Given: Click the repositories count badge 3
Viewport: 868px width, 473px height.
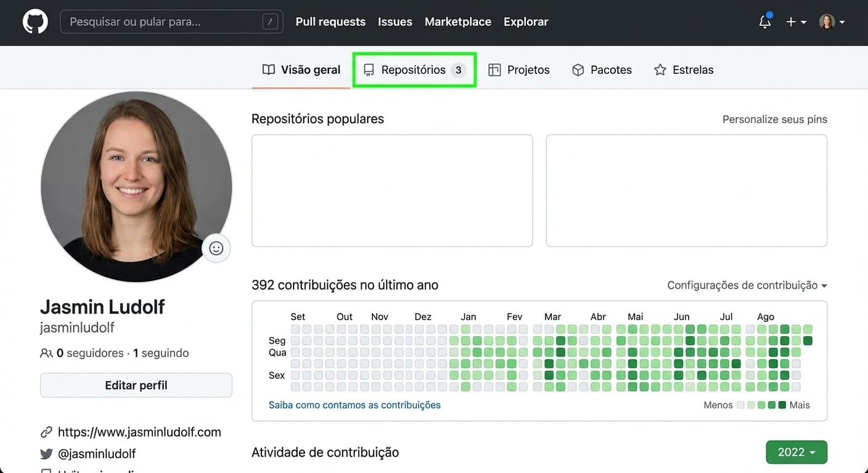Looking at the screenshot, I should (x=458, y=70).
